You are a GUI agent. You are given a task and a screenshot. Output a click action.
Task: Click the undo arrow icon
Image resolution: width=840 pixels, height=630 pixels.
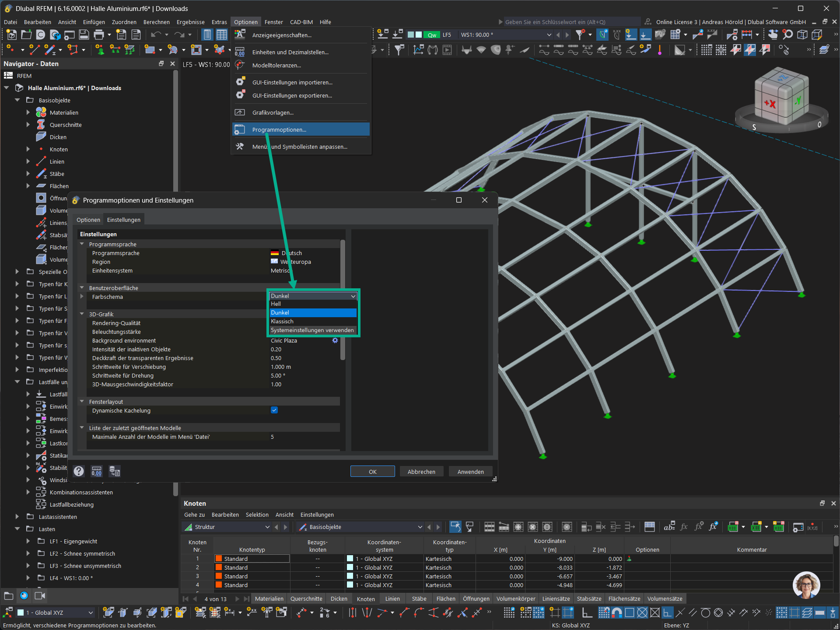[155, 35]
